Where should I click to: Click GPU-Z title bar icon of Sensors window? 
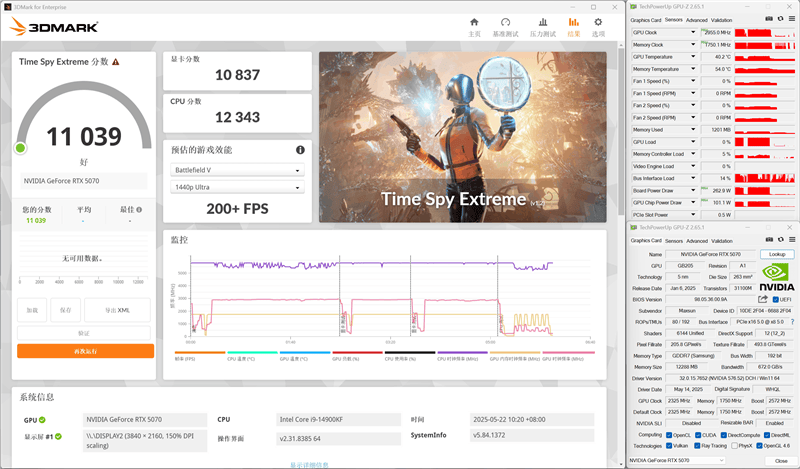click(x=633, y=7)
